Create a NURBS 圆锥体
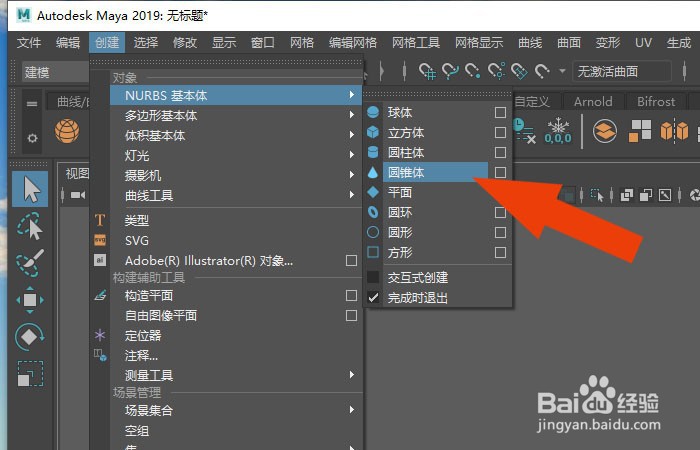700x450 pixels. click(435, 172)
